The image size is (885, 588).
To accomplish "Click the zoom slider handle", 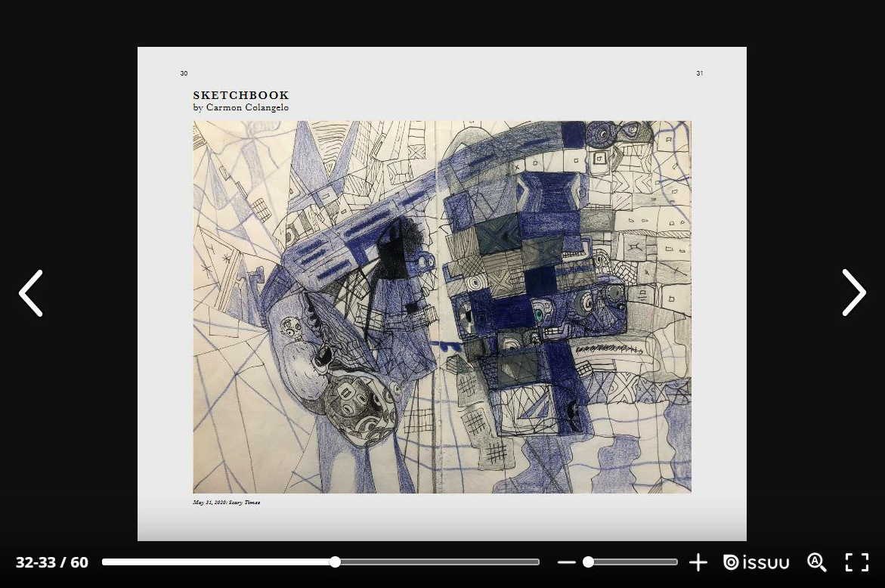I will click(588, 562).
